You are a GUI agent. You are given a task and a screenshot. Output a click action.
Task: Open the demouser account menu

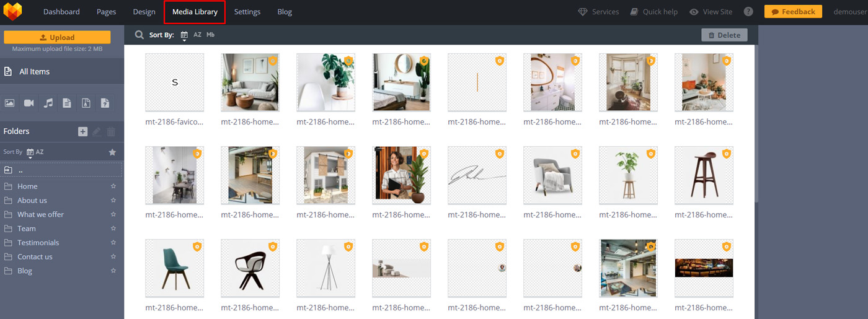851,12
